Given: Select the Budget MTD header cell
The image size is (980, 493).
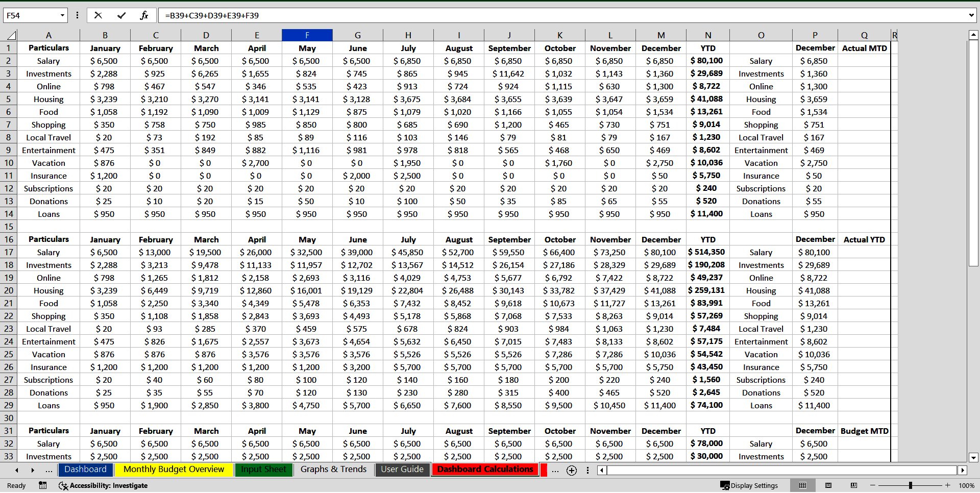Looking at the screenshot, I should (x=864, y=431).
